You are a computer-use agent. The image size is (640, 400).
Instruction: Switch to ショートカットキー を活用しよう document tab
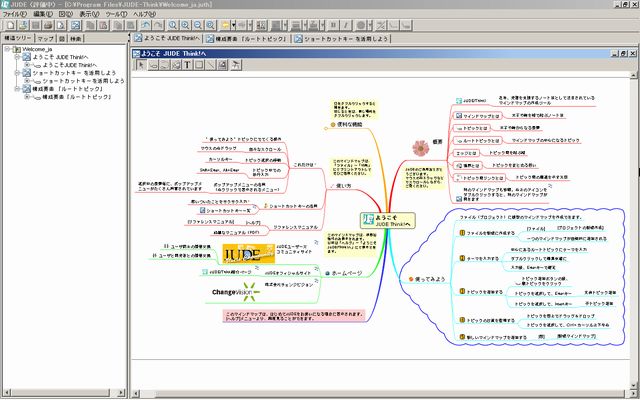pyautogui.click(x=342, y=39)
